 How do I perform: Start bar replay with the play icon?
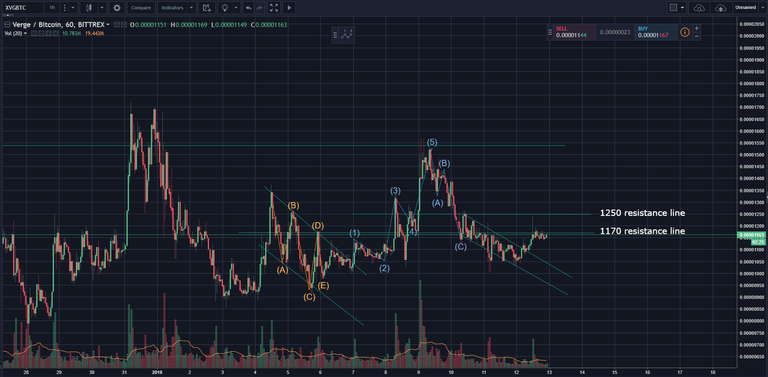click(289, 8)
